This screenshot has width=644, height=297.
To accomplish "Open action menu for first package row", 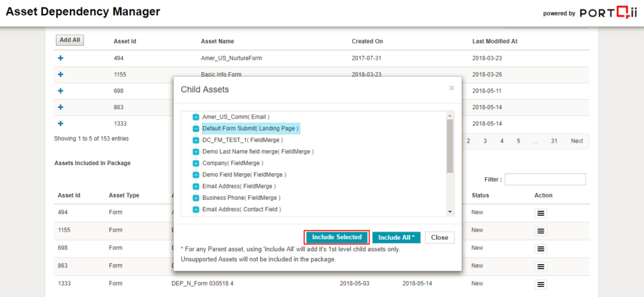I will [x=541, y=213].
